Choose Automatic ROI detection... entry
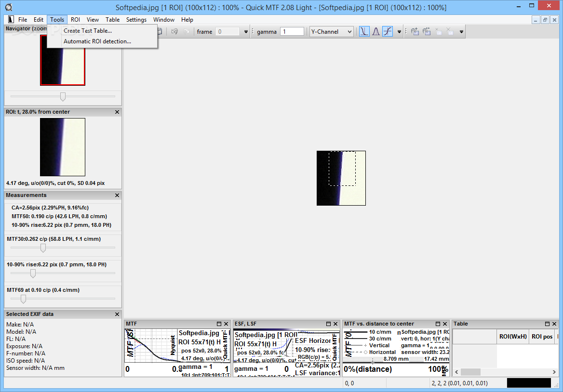The width and height of the screenshot is (563, 392). [102, 41]
